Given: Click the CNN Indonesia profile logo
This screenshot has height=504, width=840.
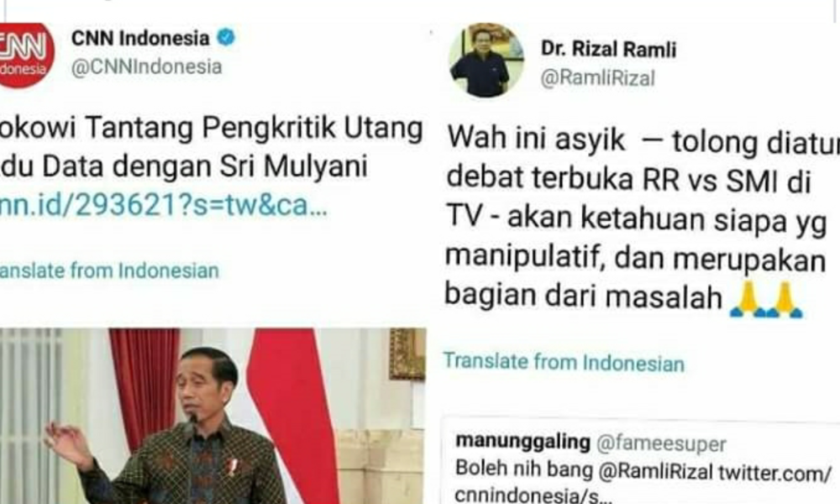Looking at the screenshot, I should point(26,55).
